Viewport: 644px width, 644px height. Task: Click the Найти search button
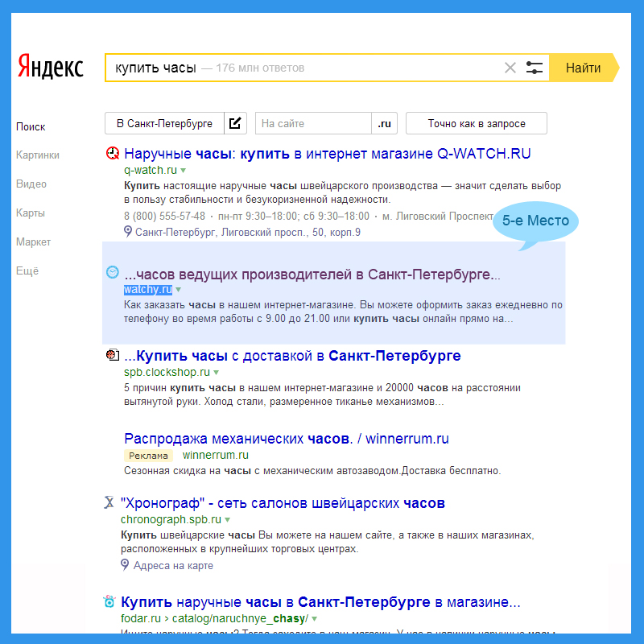(584, 68)
